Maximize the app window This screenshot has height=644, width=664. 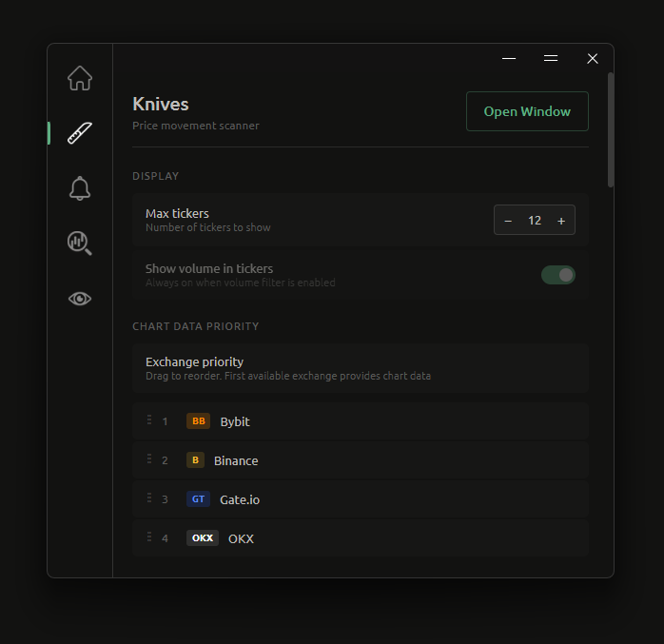(x=551, y=58)
